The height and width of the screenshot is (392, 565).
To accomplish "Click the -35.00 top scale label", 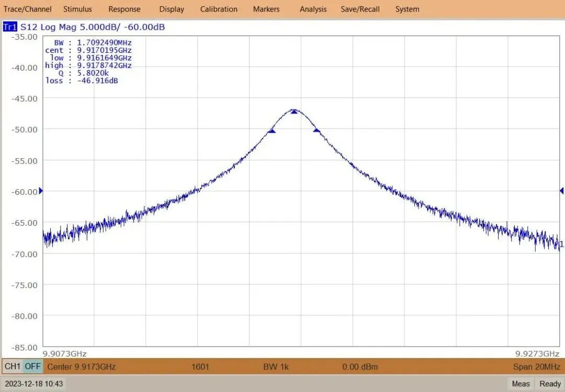I will pyautogui.click(x=25, y=37).
